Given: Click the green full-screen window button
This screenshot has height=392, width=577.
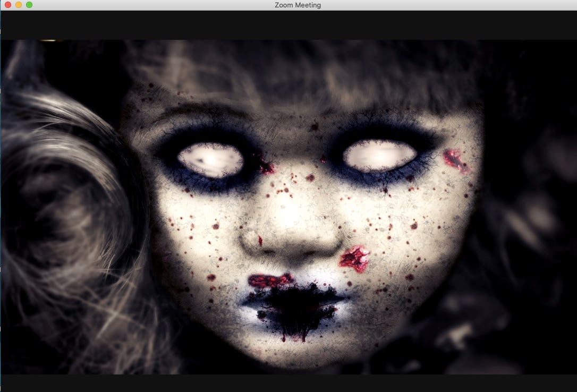Looking at the screenshot, I should click(x=29, y=5).
